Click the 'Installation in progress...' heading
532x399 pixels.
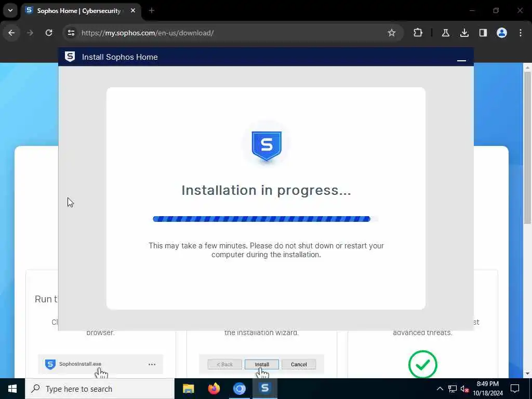pos(266,190)
